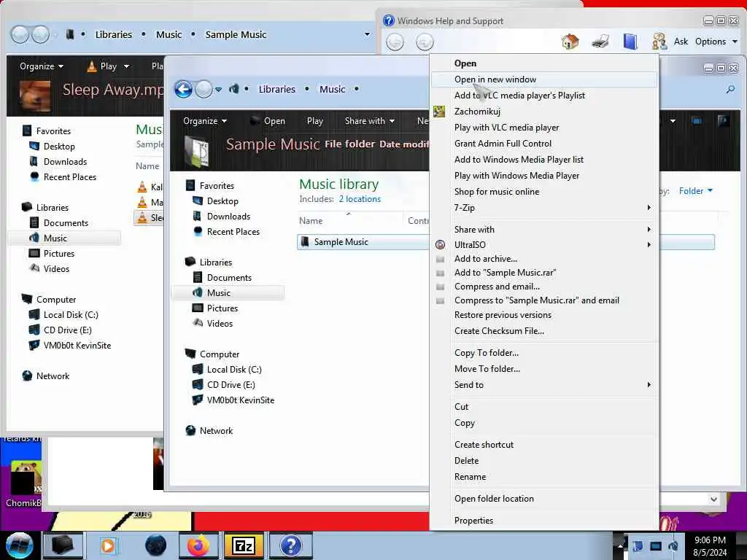Image resolution: width=747 pixels, height=560 pixels.
Task: Open the Options dropdown in Help window
Action: [716, 42]
